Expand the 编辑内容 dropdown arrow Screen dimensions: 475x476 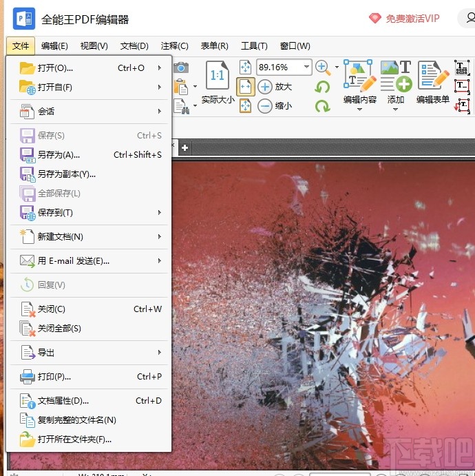[x=359, y=110]
